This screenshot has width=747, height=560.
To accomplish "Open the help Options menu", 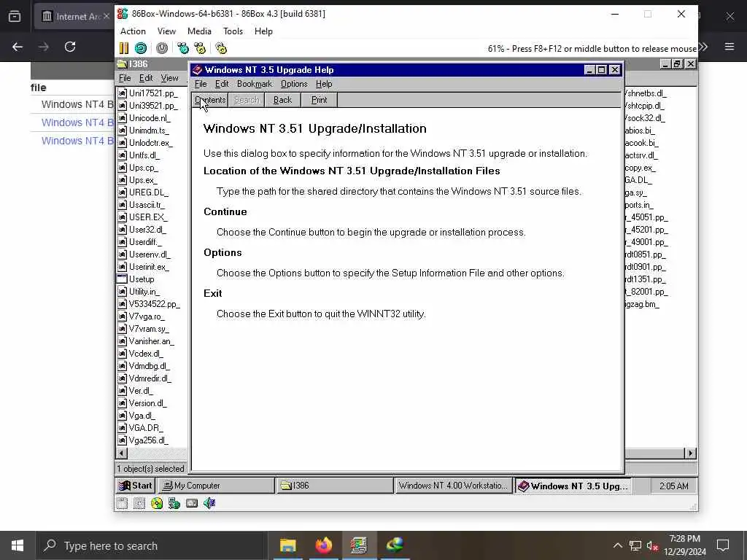I will tap(294, 84).
